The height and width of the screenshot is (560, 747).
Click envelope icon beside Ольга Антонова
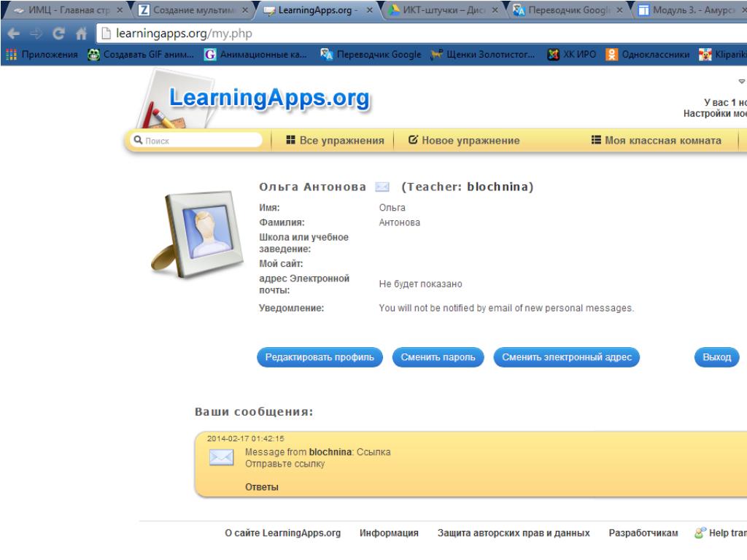point(382,187)
